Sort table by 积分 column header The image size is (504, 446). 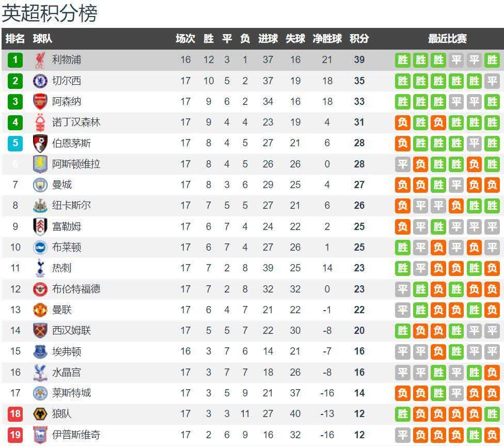[x=359, y=39]
